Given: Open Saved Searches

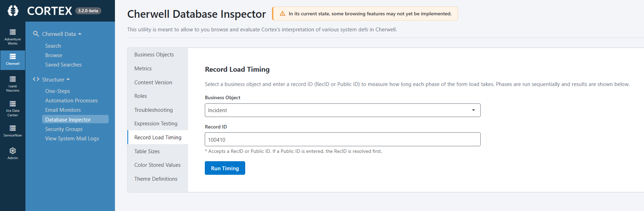Looking at the screenshot, I should [x=63, y=65].
